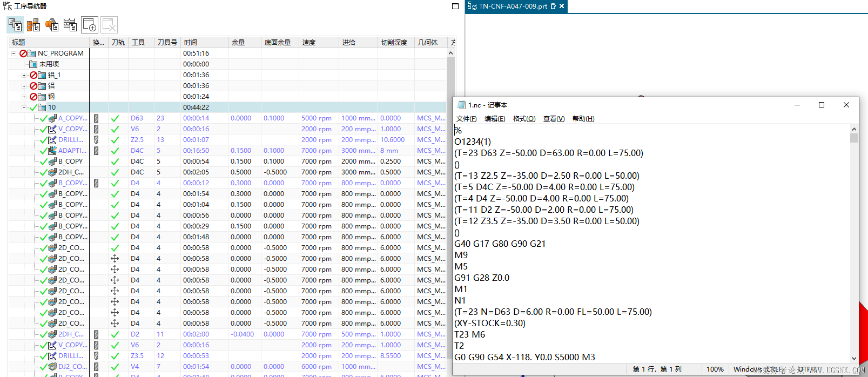Click the folder icon of 未用项
Image resolution: width=868 pixels, height=377 pixels.
pos(33,64)
